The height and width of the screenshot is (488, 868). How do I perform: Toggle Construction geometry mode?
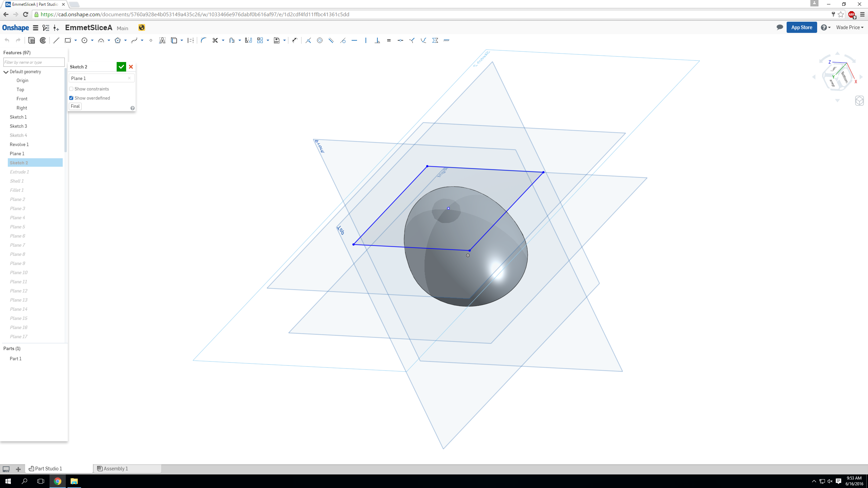tap(191, 40)
